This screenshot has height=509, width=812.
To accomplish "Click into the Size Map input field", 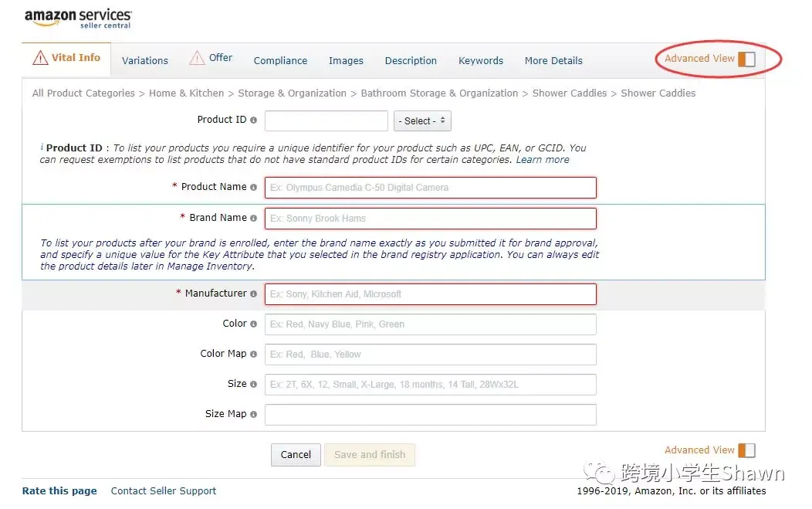I will (x=431, y=415).
